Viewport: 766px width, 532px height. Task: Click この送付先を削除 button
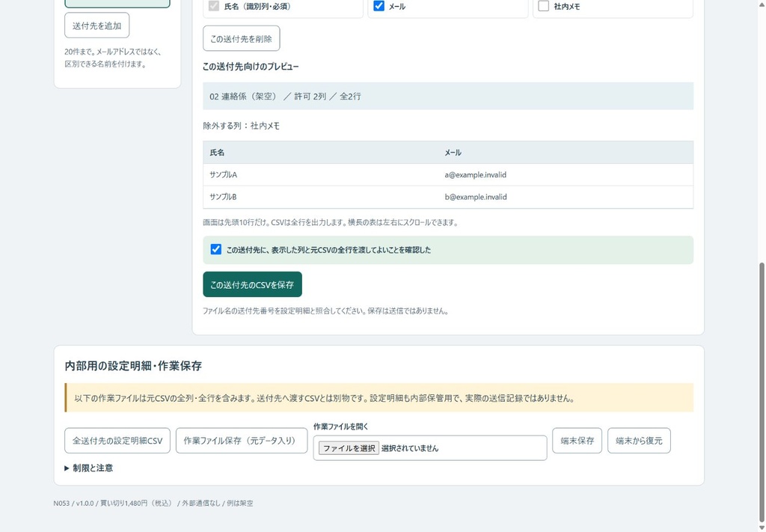(242, 39)
